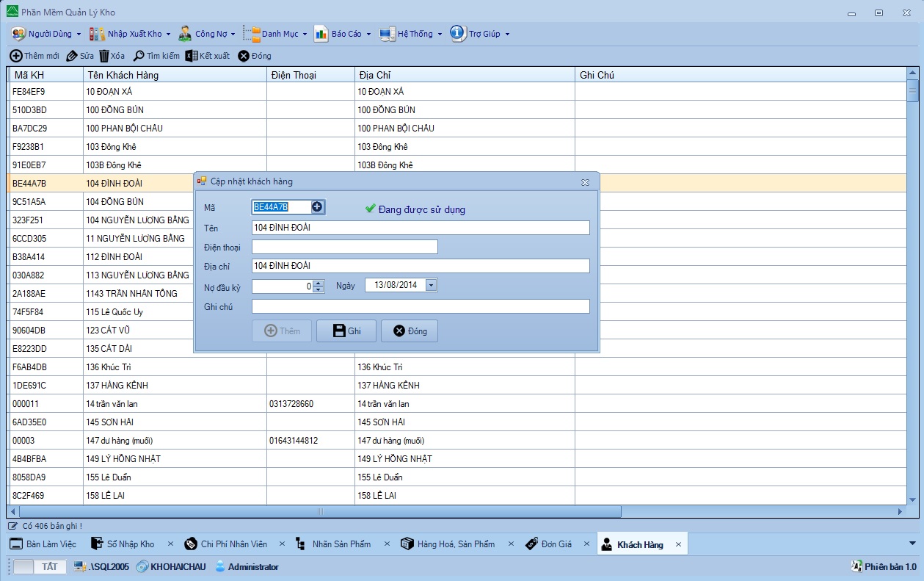Generate new code with plus icon beside Mã
924x581 pixels.
tap(317, 207)
